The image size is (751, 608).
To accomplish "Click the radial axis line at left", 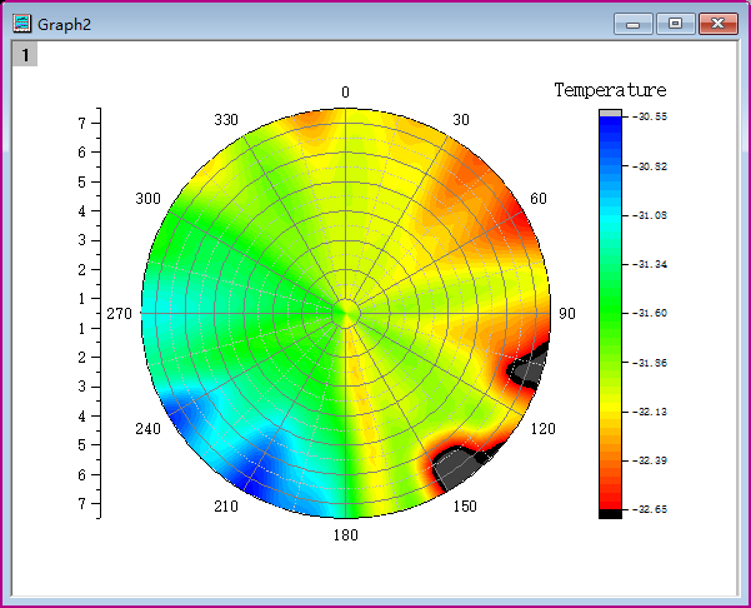I will (100, 313).
